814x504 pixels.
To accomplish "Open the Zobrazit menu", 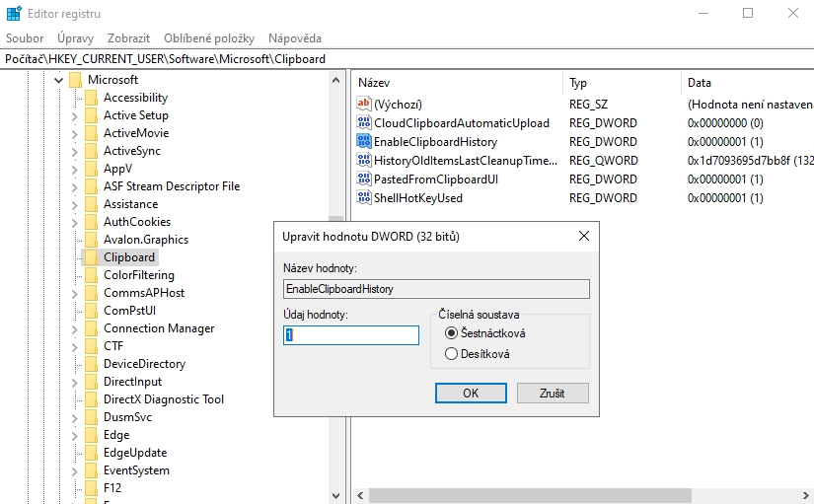I will 128,38.
